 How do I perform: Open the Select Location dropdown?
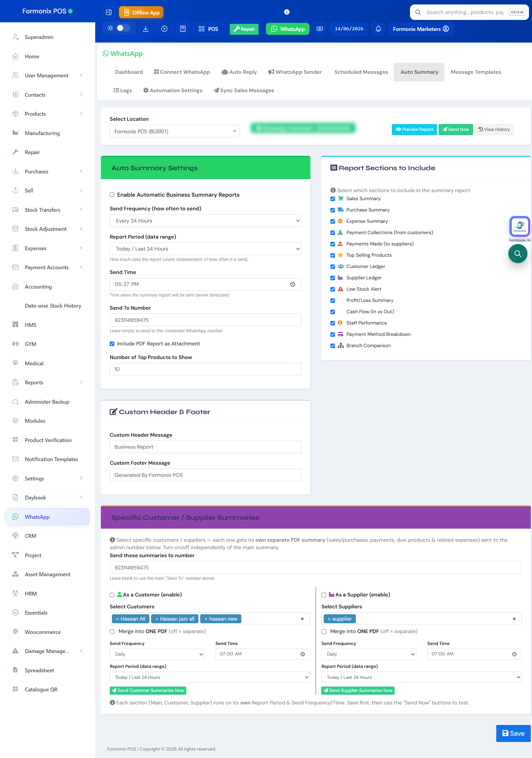[x=175, y=131]
